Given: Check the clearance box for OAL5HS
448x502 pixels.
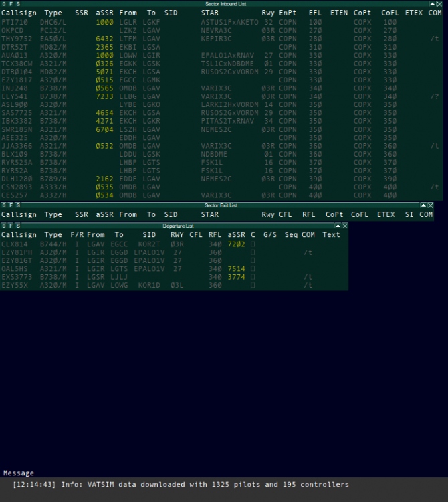Looking at the screenshot, I should (253, 269).
